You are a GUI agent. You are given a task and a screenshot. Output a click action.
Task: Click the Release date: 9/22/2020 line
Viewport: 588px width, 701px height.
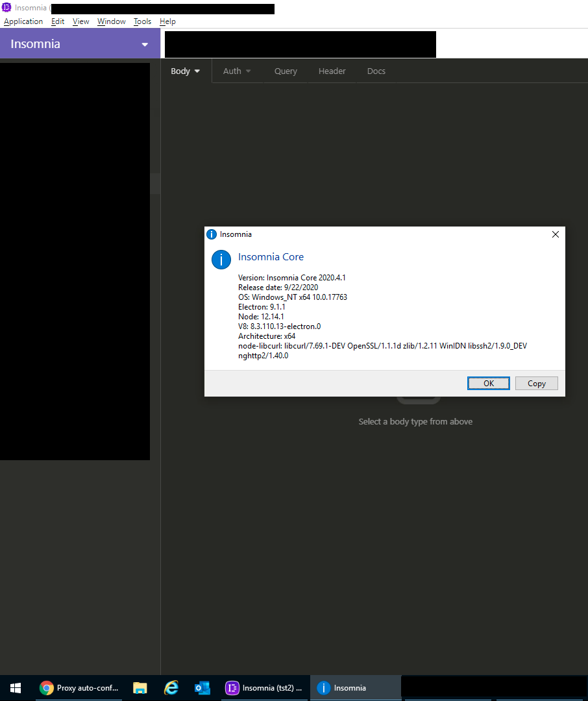278,288
